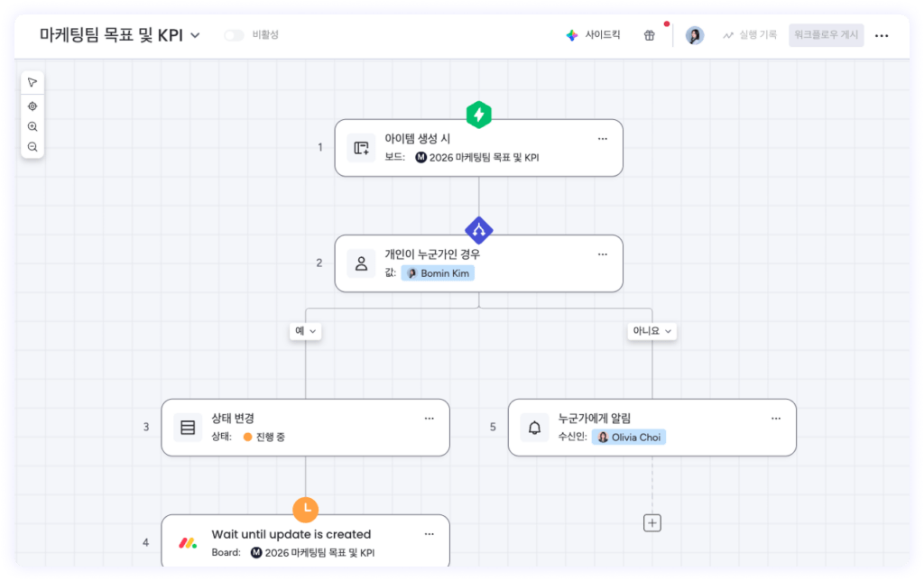
Task: Open 실행 기록 run history
Action: tap(749, 35)
